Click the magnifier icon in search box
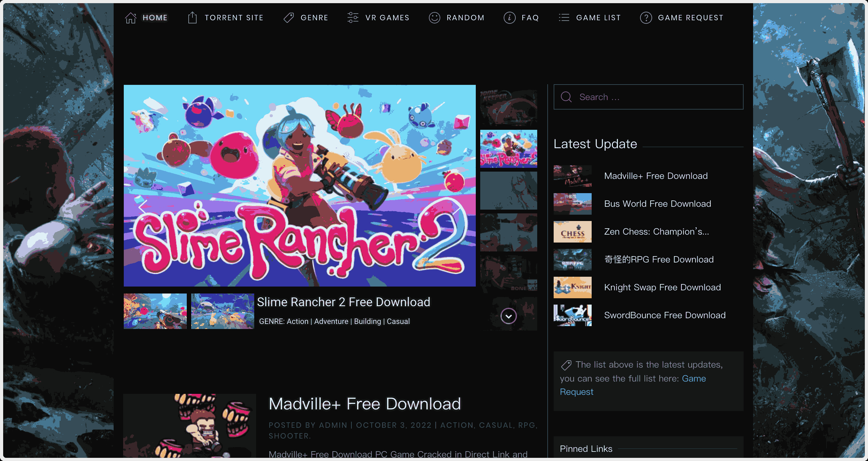Image resolution: width=868 pixels, height=461 pixels. tap(566, 97)
